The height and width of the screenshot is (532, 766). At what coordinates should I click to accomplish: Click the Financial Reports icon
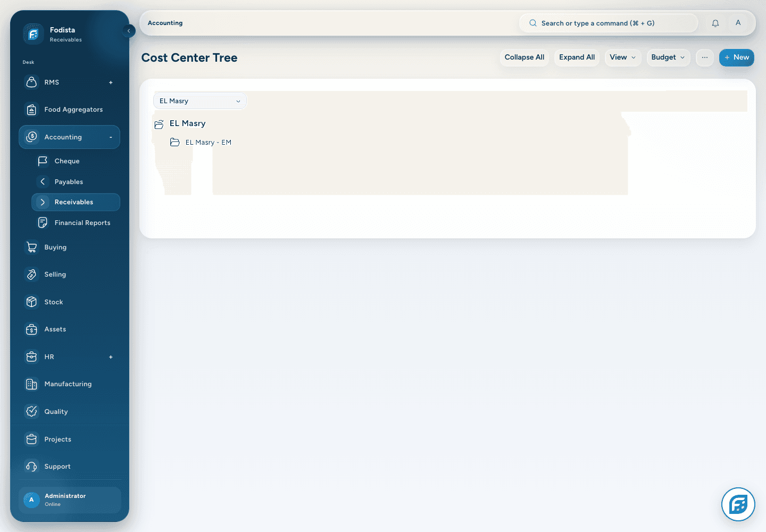(43, 223)
